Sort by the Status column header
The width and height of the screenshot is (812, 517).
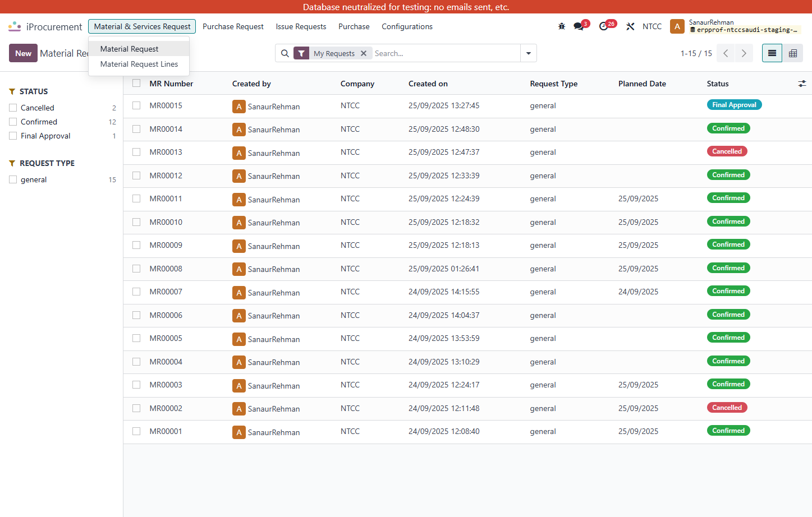[x=718, y=84]
